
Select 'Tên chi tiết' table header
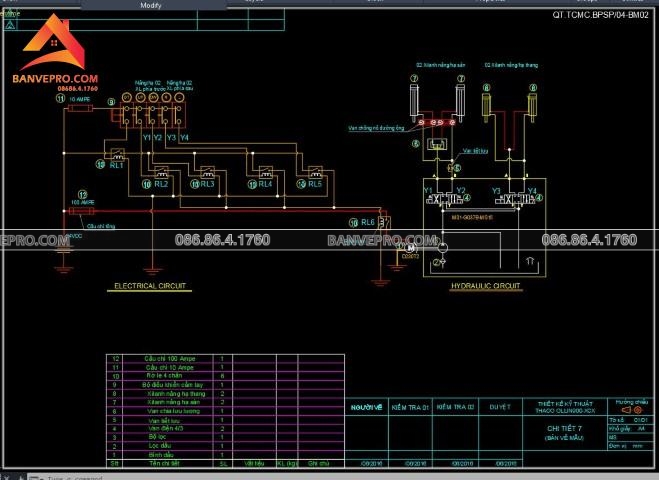pos(164,464)
